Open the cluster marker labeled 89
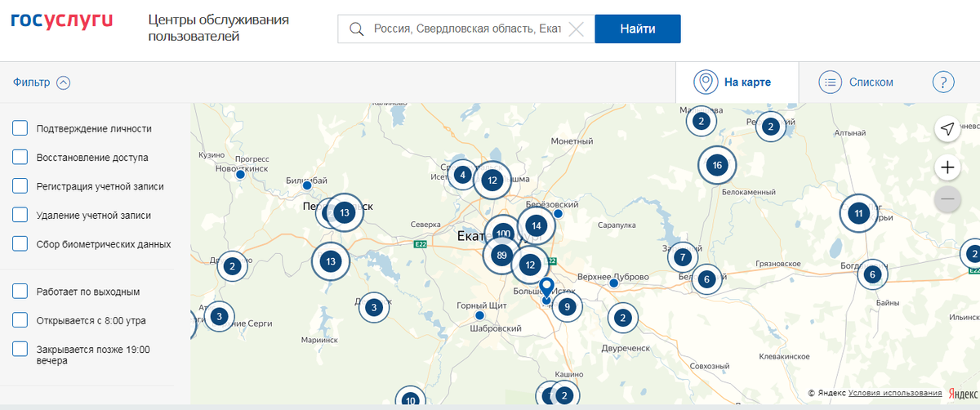This screenshot has width=980, height=410. click(501, 256)
